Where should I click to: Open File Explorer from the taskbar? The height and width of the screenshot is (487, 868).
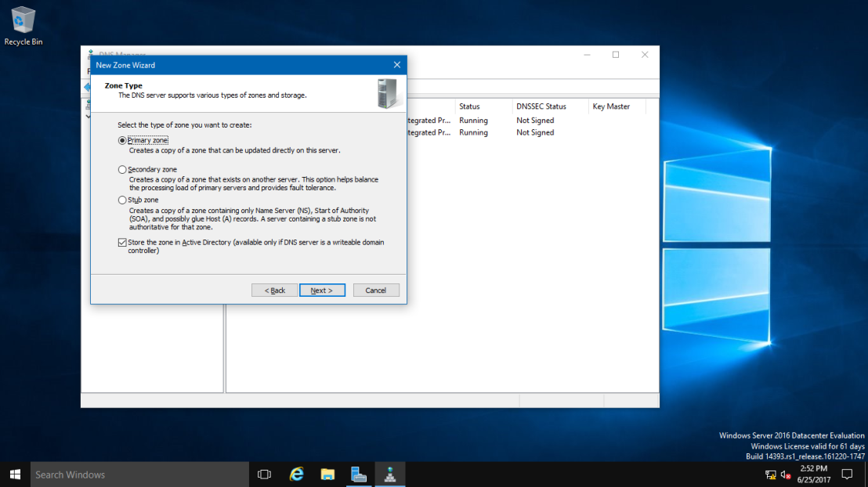(327, 474)
